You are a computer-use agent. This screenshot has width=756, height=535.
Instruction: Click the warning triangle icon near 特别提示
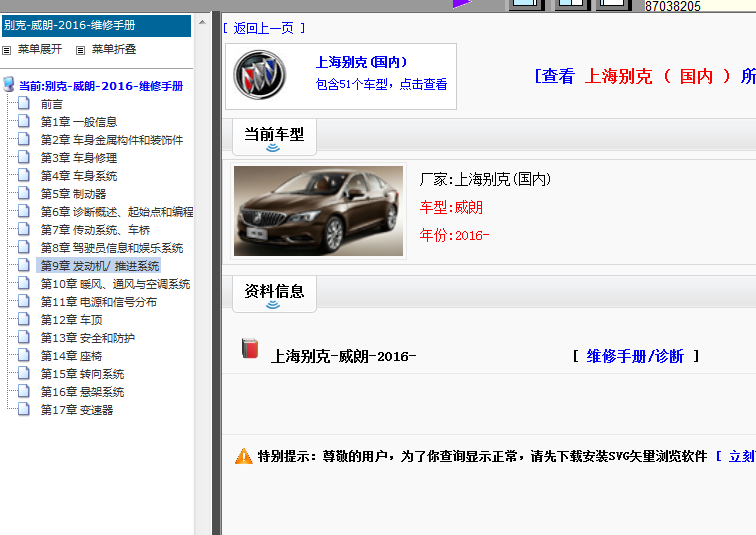pyautogui.click(x=243, y=456)
